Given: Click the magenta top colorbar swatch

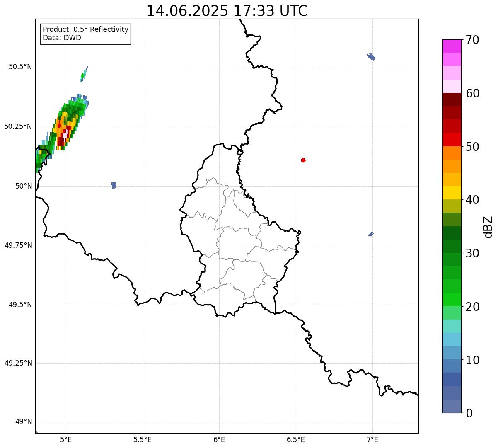Looking at the screenshot, I should click(x=452, y=46).
